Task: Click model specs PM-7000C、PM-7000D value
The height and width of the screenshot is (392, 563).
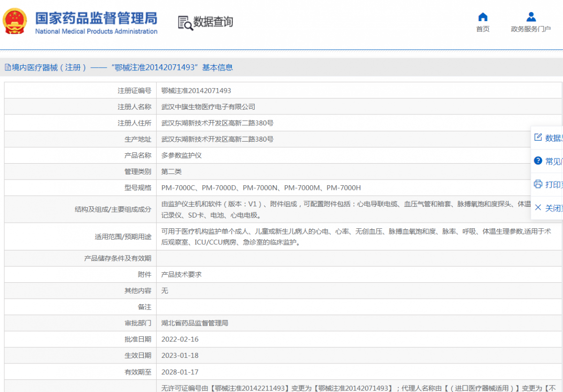Action: (x=261, y=188)
